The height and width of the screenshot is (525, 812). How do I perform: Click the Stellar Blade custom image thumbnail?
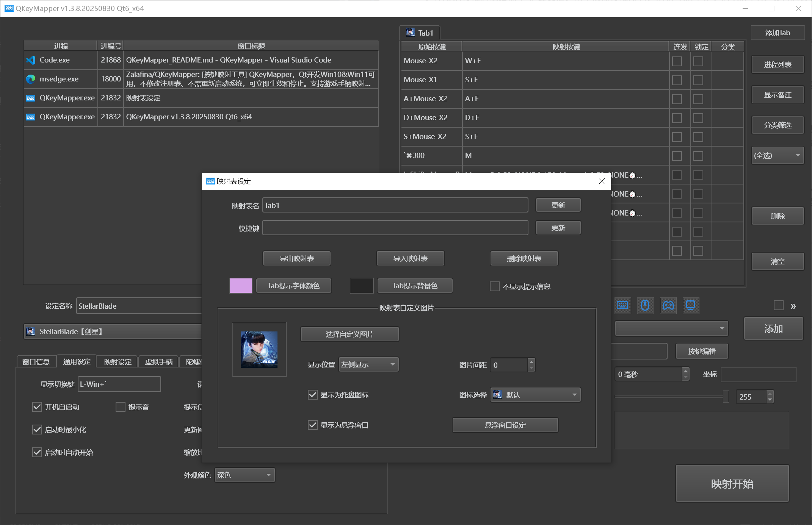pyautogui.click(x=259, y=350)
